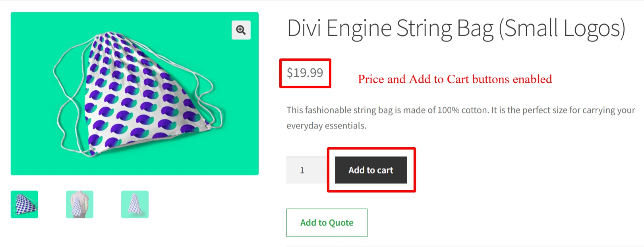Screen dimensions: 644x247
Task: Click the "100% cotton" description line
Action: coord(460,110)
